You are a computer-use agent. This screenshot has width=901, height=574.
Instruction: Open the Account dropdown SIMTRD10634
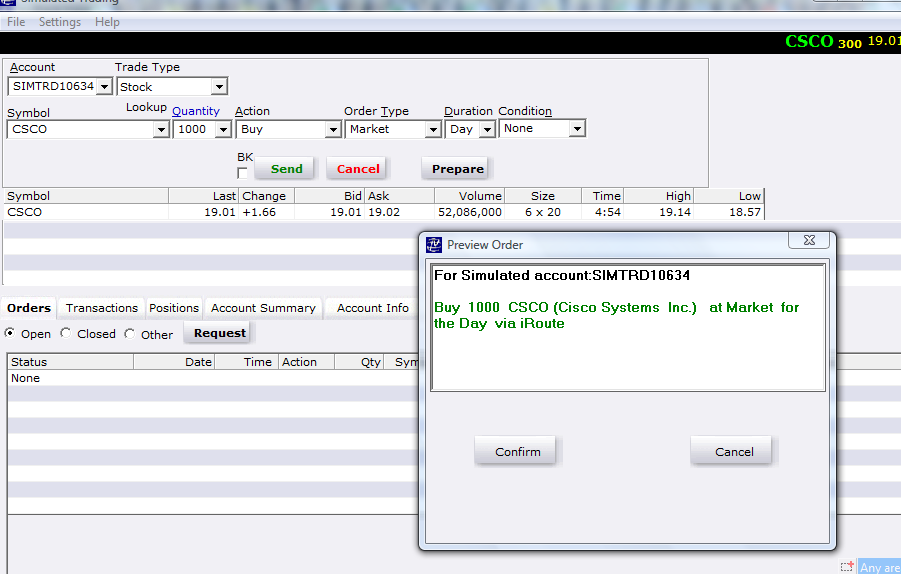coord(104,87)
